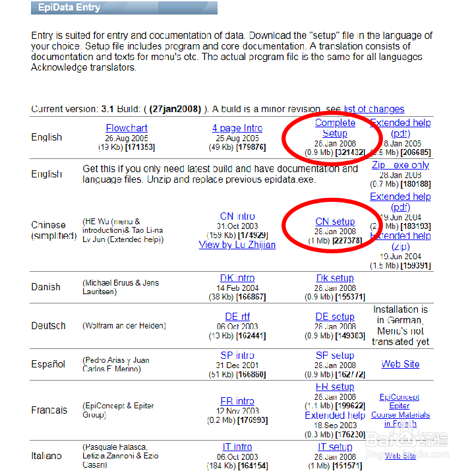476x471 pixels.
Task: Select download count [179876] text
Action: (251, 147)
